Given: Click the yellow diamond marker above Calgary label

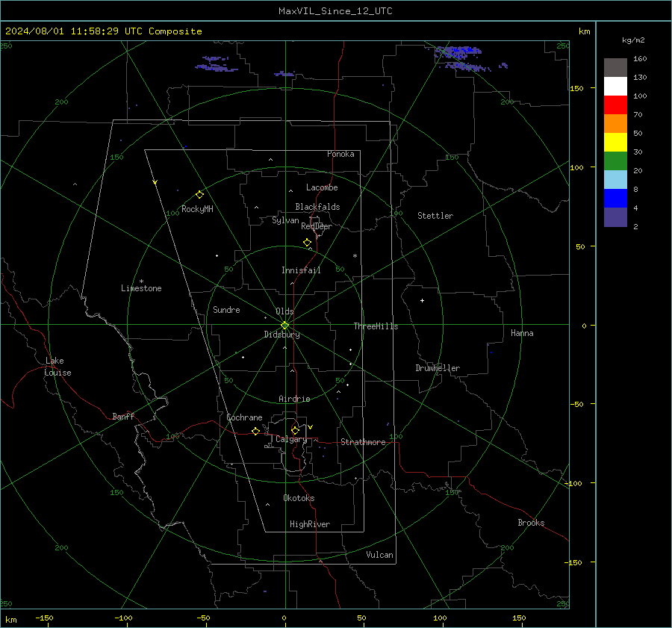Looking at the screenshot, I should 295,430.
